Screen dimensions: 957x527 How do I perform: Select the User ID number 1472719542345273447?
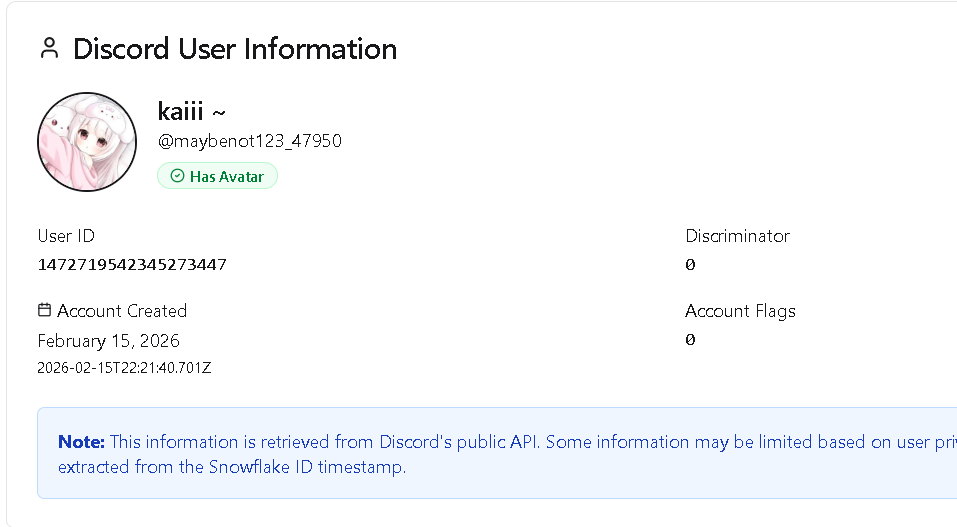click(x=132, y=265)
